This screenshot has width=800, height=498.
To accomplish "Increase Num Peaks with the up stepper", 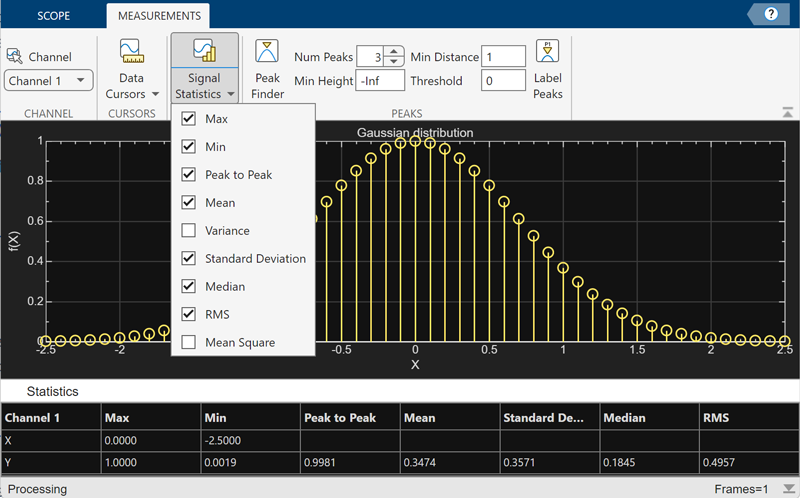I will pyautogui.click(x=393, y=52).
